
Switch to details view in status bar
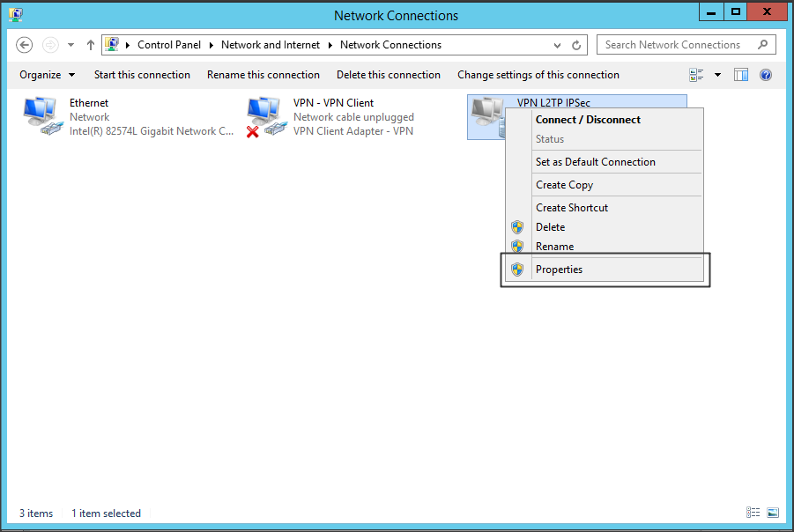coord(753,513)
